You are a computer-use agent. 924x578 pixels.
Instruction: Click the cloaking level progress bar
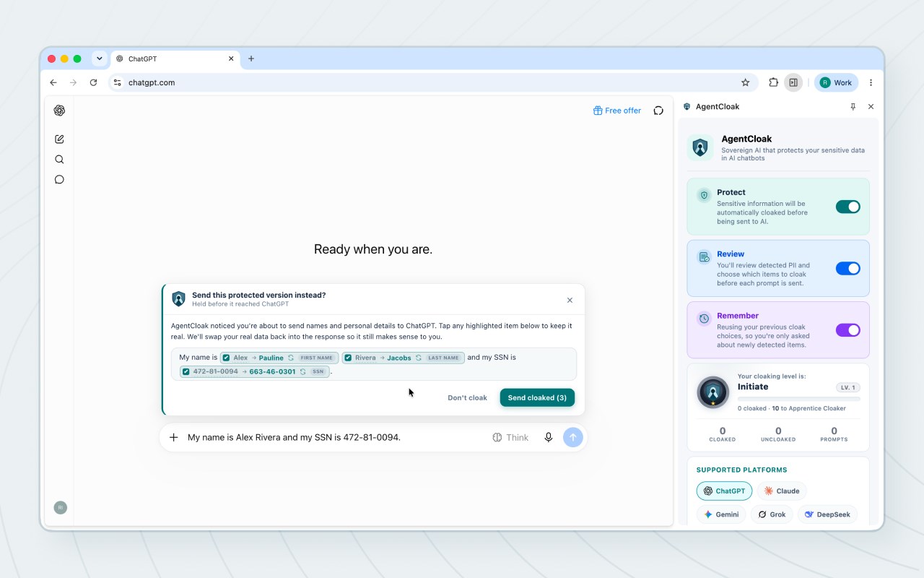(x=799, y=399)
